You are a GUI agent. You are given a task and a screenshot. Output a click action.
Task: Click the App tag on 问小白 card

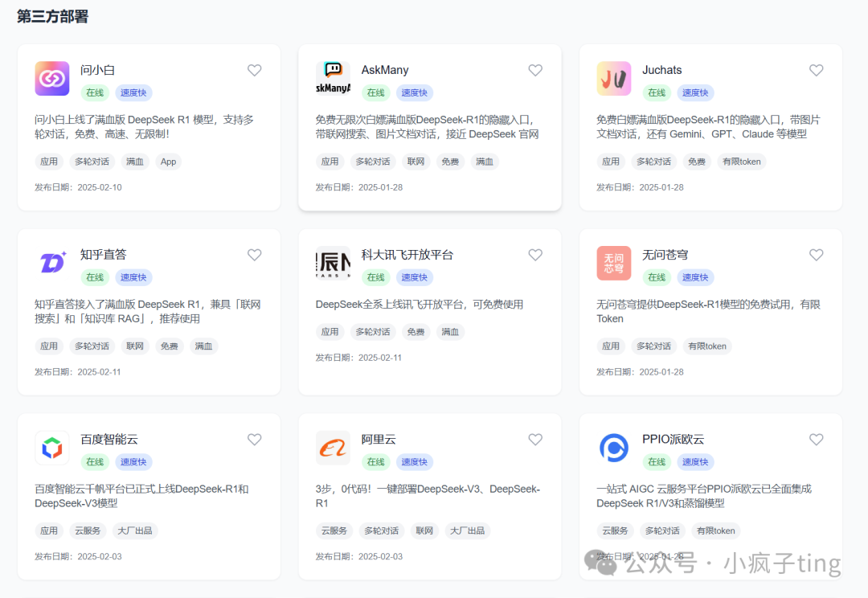[x=168, y=162]
